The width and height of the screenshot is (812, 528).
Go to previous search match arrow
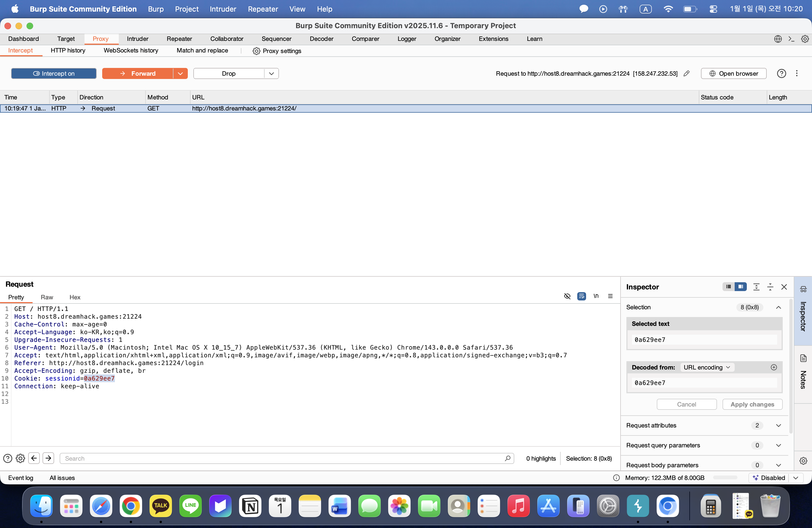point(34,458)
